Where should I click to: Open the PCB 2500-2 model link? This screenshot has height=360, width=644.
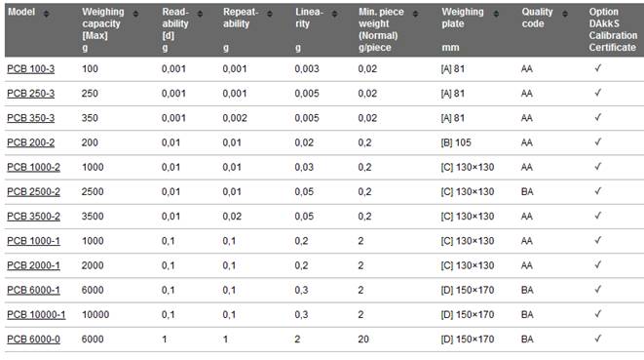point(34,192)
